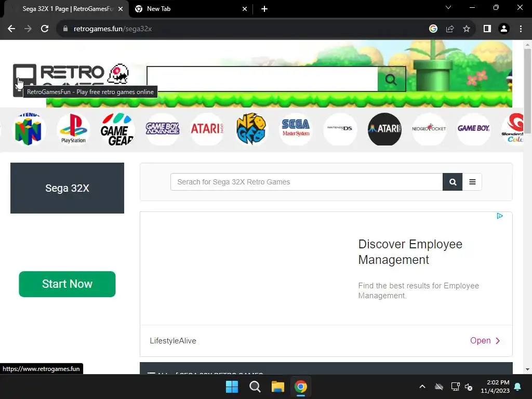
Task: Click the Open link on the ad
Action: tap(485, 341)
